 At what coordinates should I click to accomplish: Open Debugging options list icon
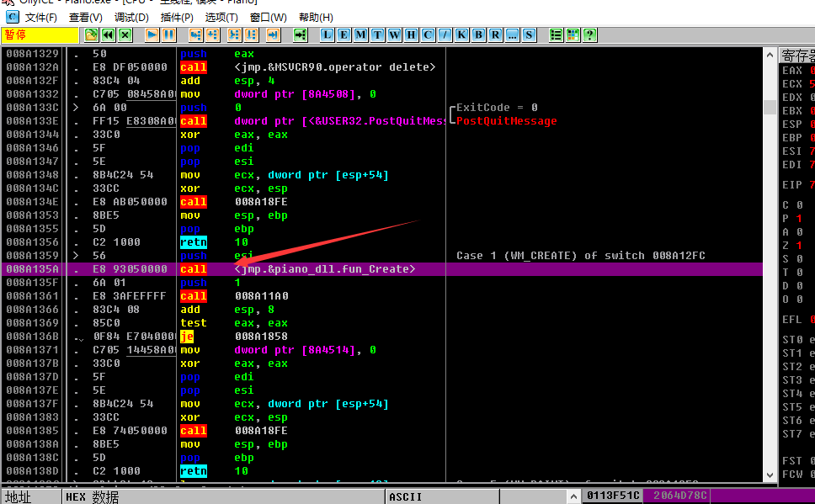coord(556,34)
